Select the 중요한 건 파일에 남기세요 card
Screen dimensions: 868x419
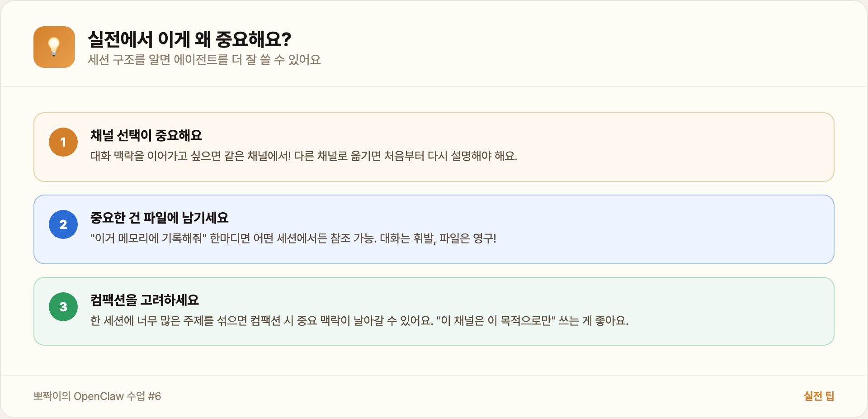tap(433, 229)
